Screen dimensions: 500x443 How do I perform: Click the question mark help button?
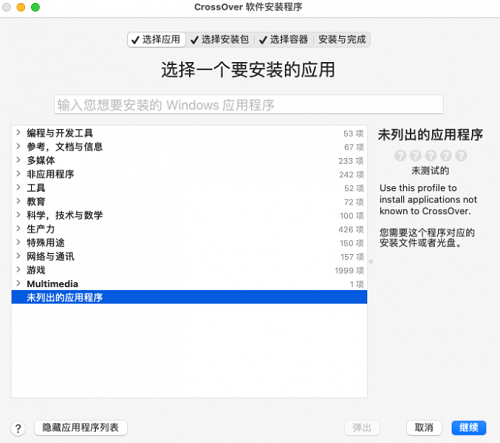coord(18,428)
